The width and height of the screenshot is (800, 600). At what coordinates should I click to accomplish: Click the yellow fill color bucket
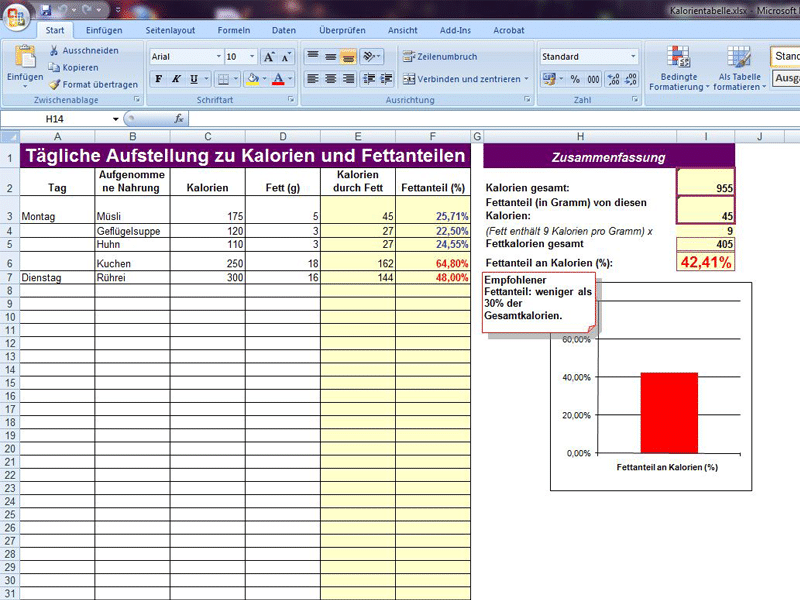coord(253,79)
